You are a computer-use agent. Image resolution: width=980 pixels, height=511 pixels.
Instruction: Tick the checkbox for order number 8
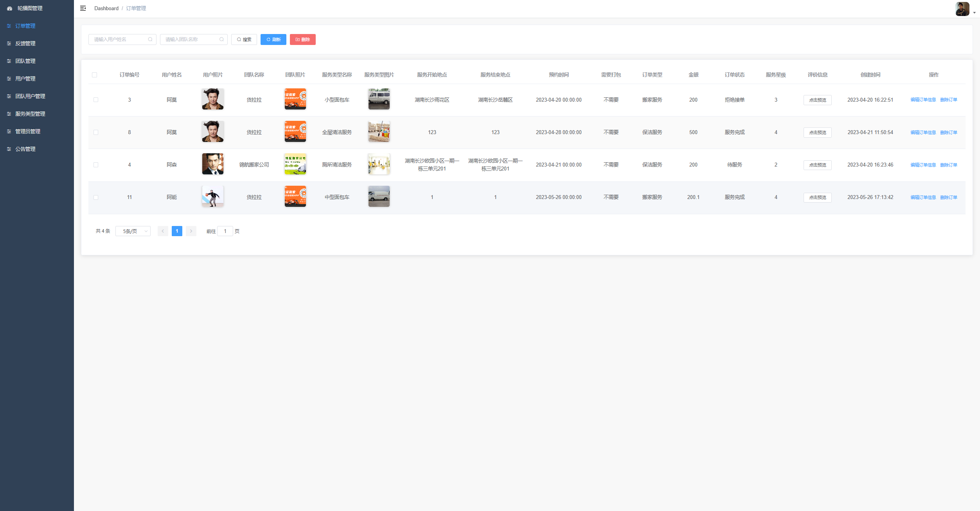(x=96, y=133)
